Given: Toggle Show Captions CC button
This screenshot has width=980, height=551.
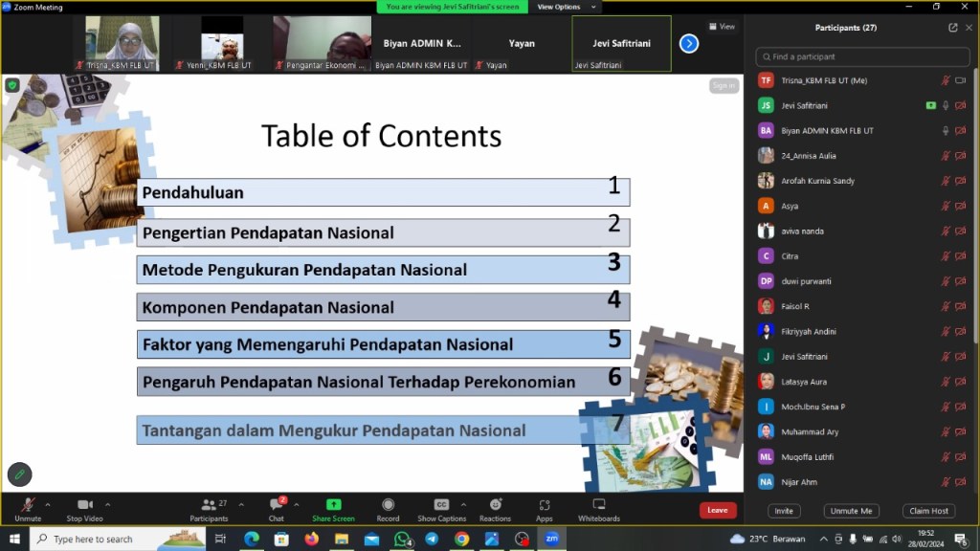Looking at the screenshot, I should (441, 508).
